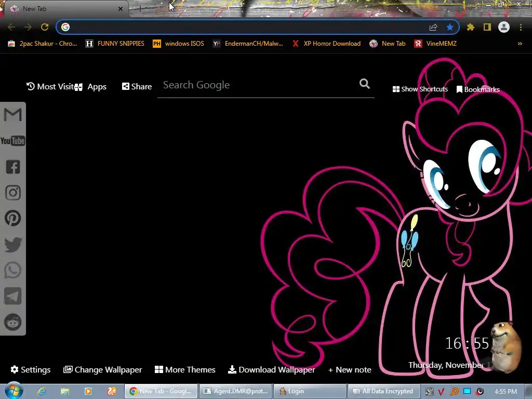
Task: Open Most Visited sites list
Action: pyautogui.click(x=50, y=87)
